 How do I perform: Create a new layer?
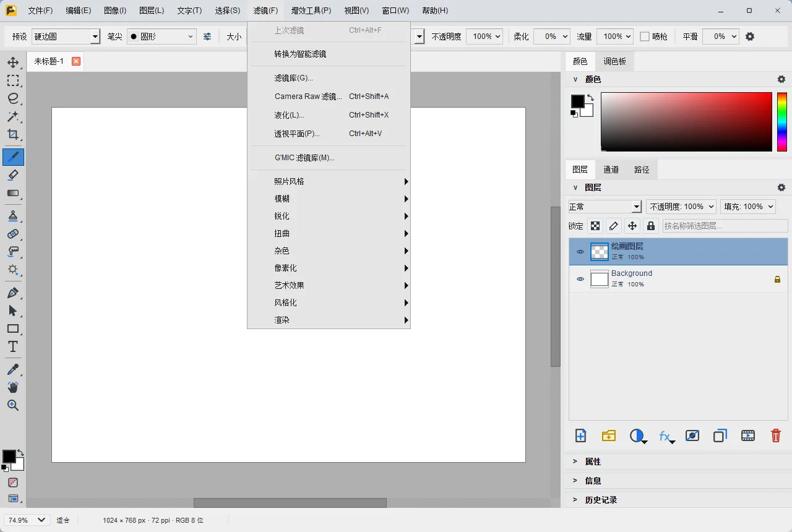[580, 435]
